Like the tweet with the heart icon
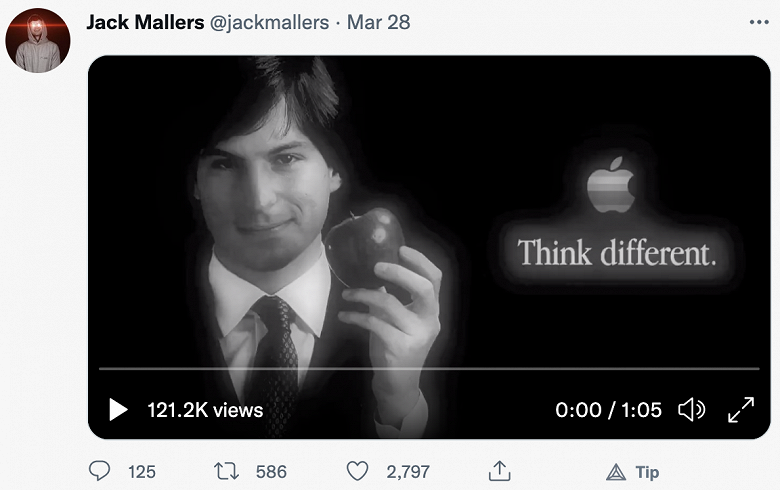Viewport: 780px width, 490px height. click(357, 470)
